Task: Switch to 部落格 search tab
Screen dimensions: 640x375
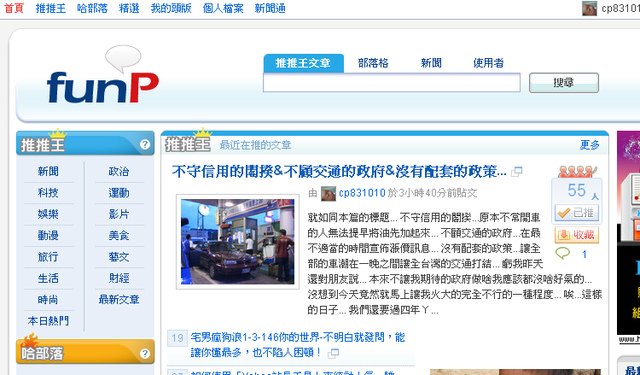Action: [373, 63]
